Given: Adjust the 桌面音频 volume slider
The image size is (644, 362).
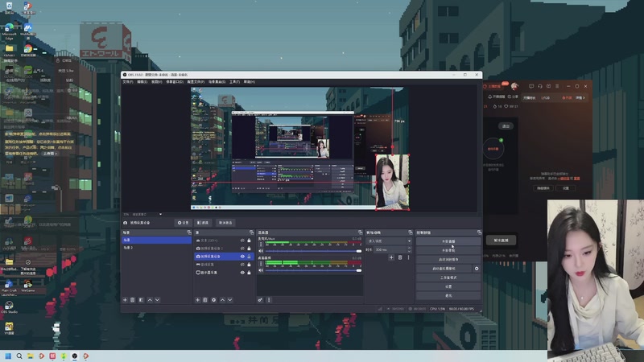Looking at the screenshot, I should click(x=314, y=270).
